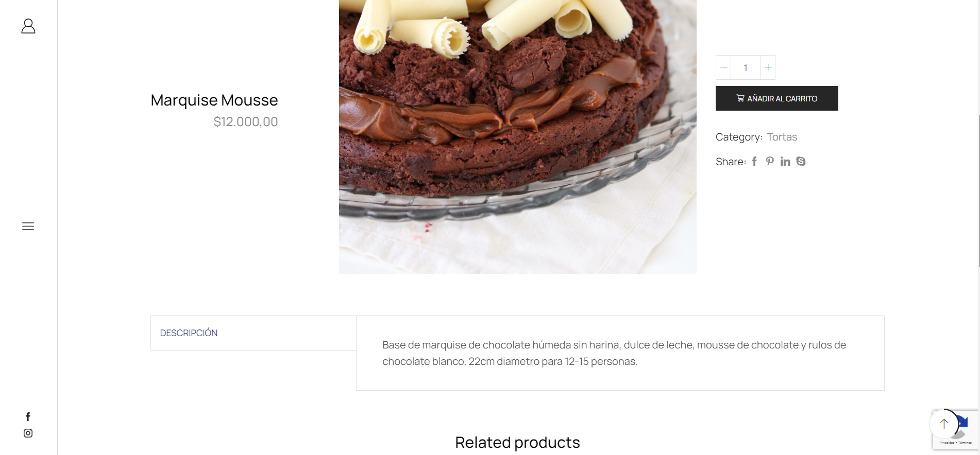Open the hamburger menu in the sidebar

click(x=28, y=226)
